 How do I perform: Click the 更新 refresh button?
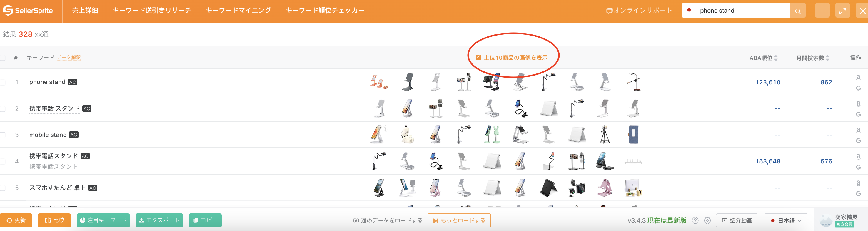(16, 220)
